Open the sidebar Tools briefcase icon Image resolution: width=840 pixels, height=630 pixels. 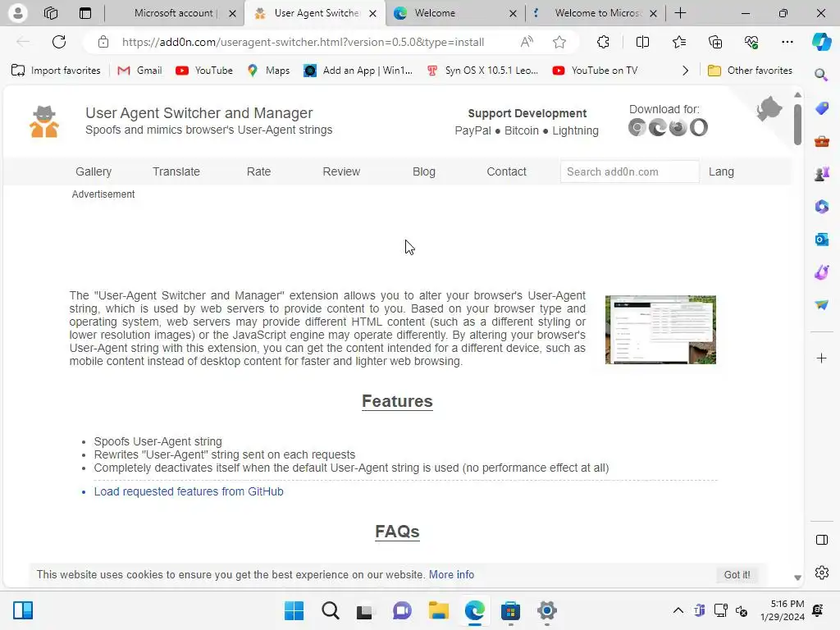click(x=822, y=141)
